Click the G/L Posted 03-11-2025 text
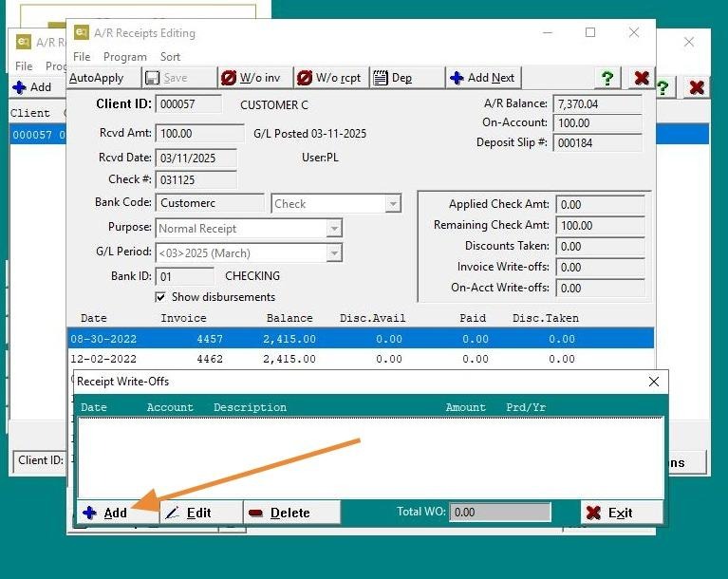This screenshot has height=579, width=728. 309,134
